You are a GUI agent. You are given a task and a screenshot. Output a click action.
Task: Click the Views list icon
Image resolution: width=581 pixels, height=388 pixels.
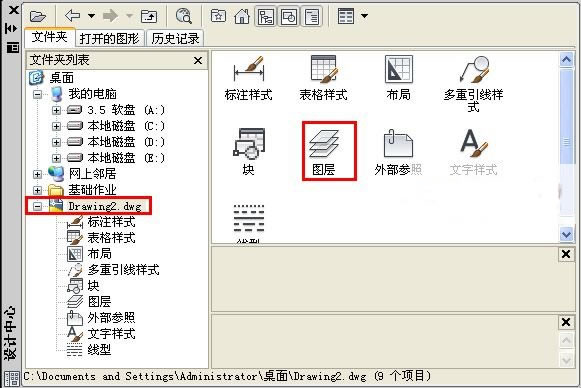346,16
